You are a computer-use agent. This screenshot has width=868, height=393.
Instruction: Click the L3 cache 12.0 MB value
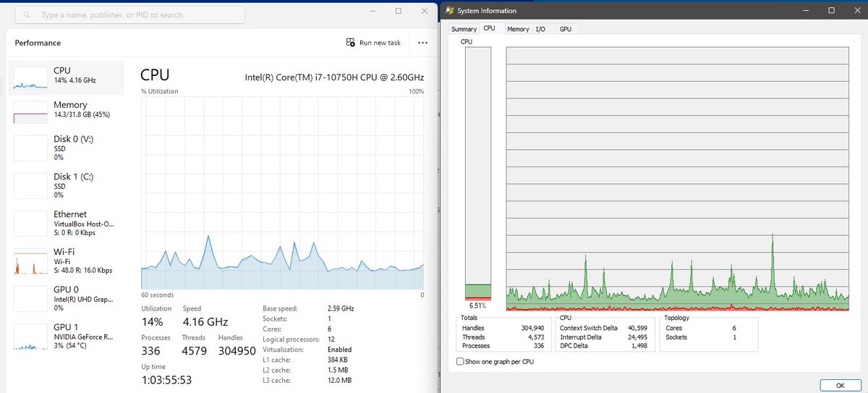pyautogui.click(x=340, y=380)
